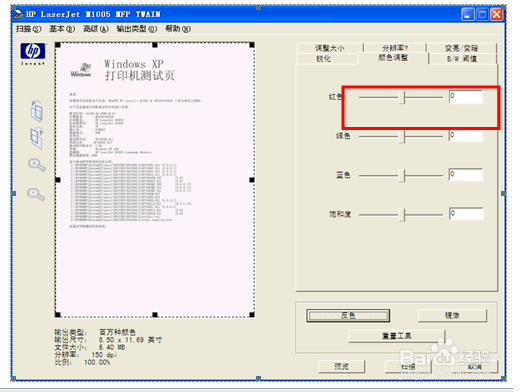Open the 输出类型(O) menu
The width and height of the screenshot is (521, 392).
137,29
